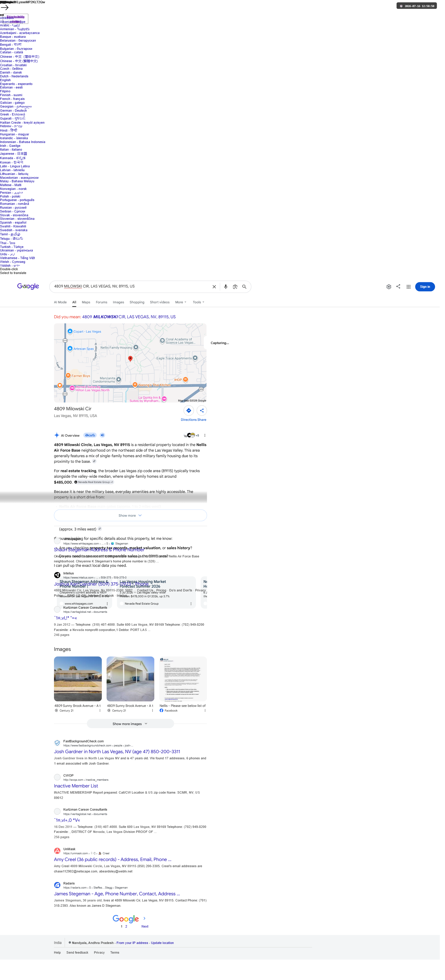Screen dimensions: 445x980
Task: Click the Help footer link
Action: point(58,964)
